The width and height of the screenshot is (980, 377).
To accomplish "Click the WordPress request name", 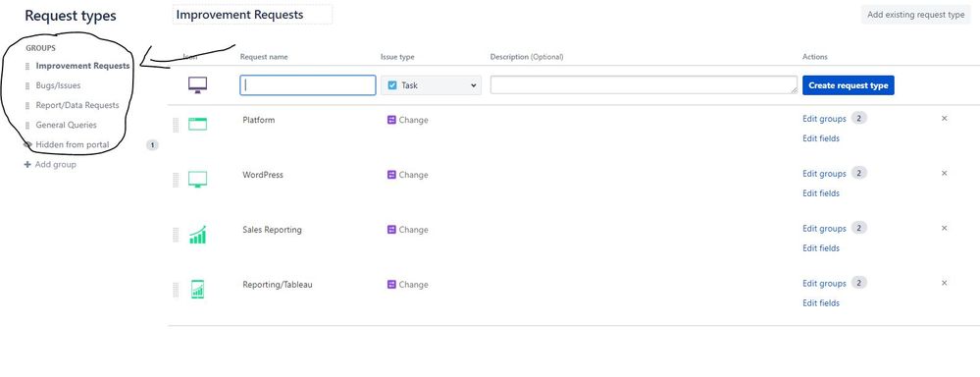I will [263, 175].
